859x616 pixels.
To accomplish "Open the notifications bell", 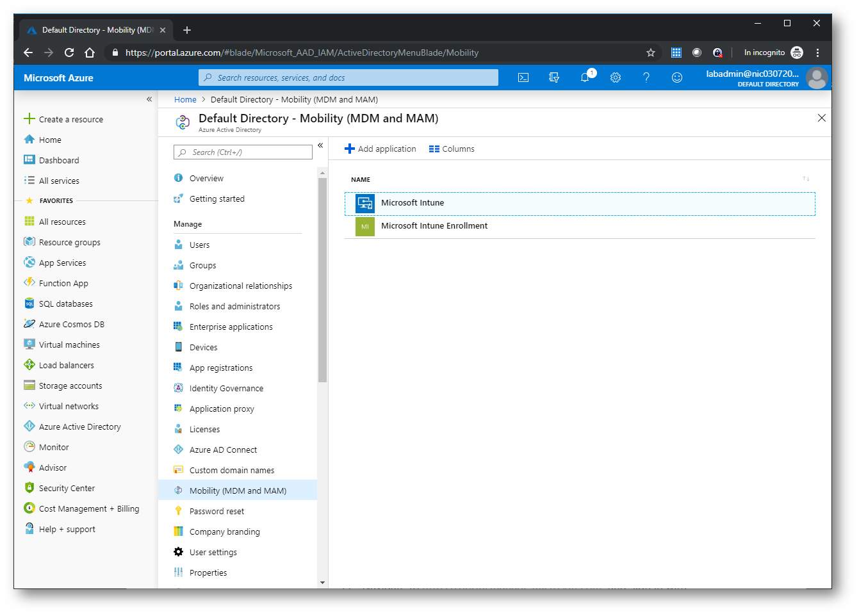I will point(585,77).
